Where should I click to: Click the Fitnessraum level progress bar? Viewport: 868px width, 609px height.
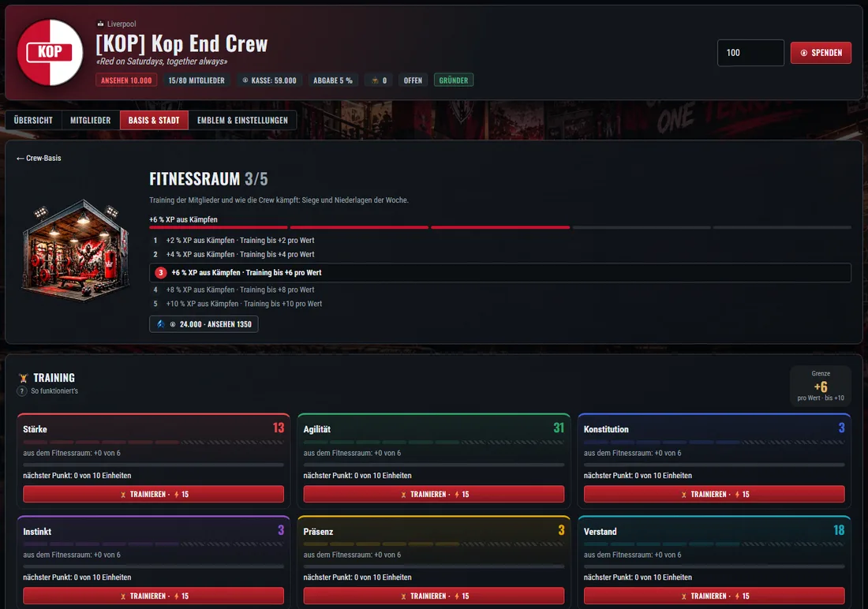[499, 227]
